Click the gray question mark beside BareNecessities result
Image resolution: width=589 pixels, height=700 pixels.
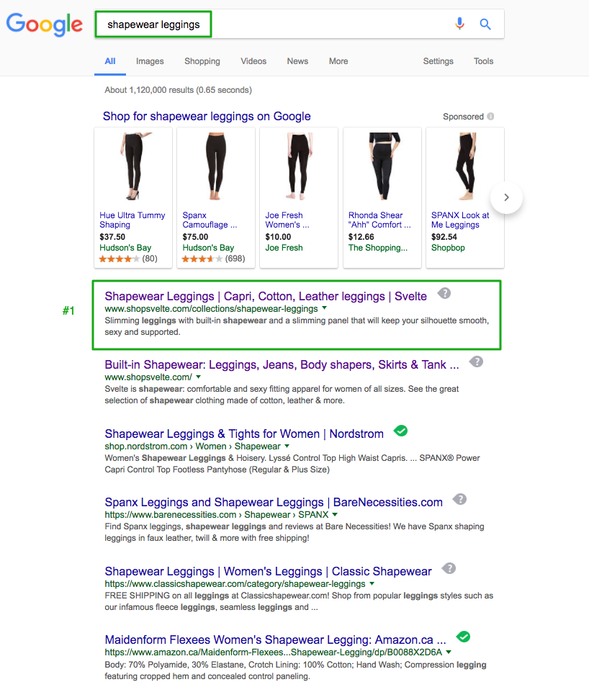[459, 499]
